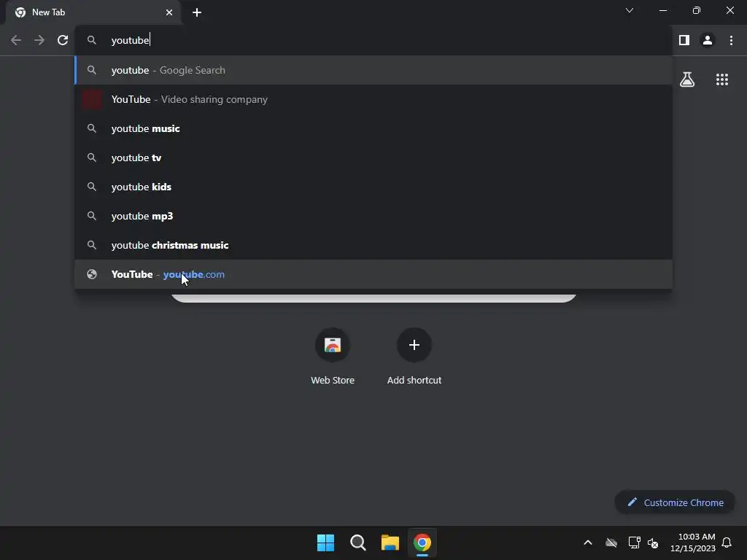Viewport: 747px width, 560px height.
Task: Expand the tab search chevron
Action: 630,10
